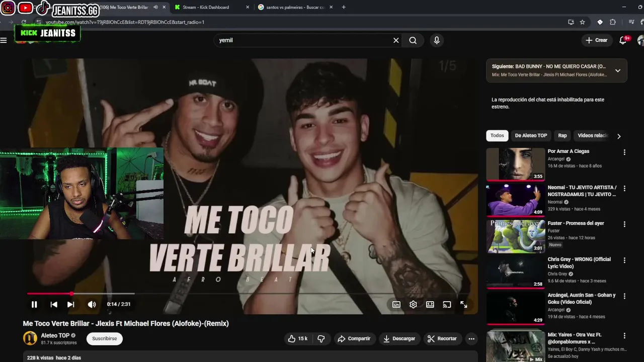Click the Crear button
The height and width of the screenshot is (362, 644).
[x=597, y=40]
